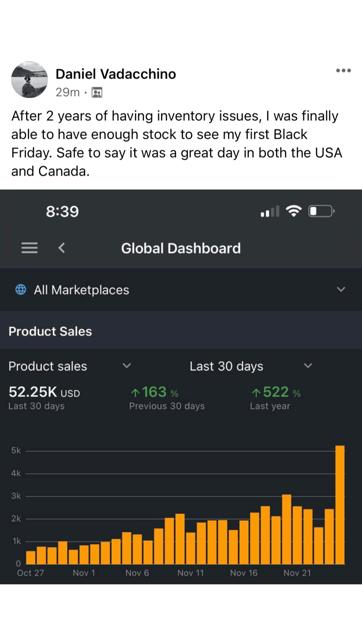
Task: Select the tallest Black Friday sales bar
Action: tap(340, 504)
